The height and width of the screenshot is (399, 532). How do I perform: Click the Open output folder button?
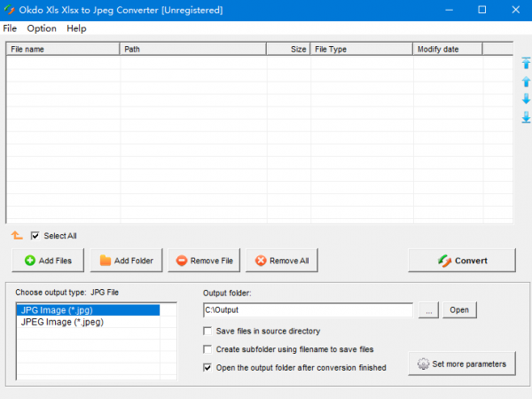[459, 309]
